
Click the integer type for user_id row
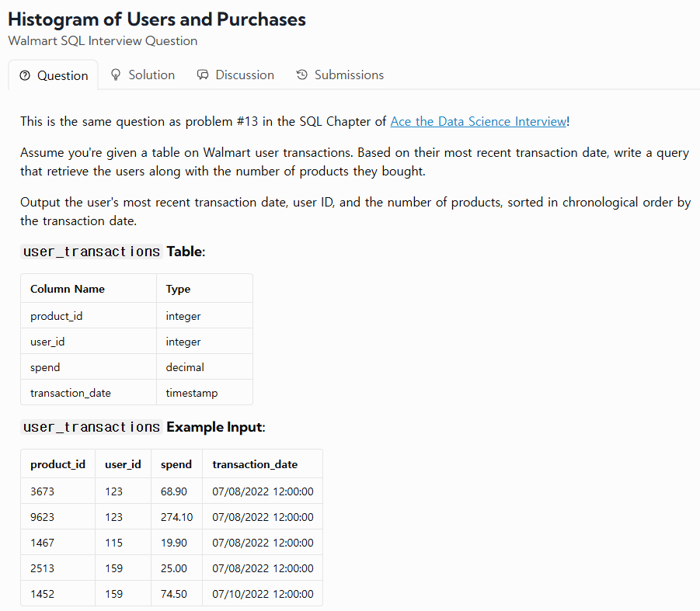pos(204,342)
